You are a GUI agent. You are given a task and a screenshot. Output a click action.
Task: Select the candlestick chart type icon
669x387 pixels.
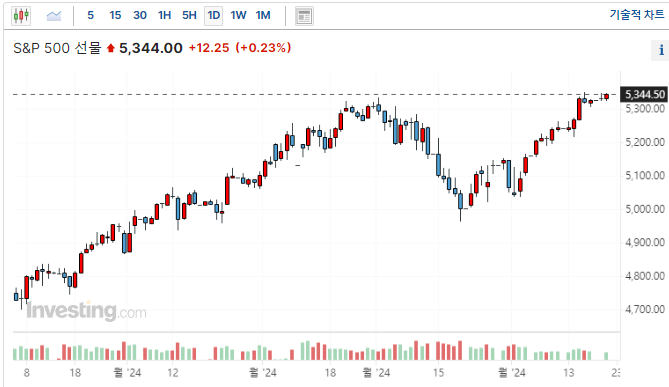pyautogui.click(x=21, y=16)
